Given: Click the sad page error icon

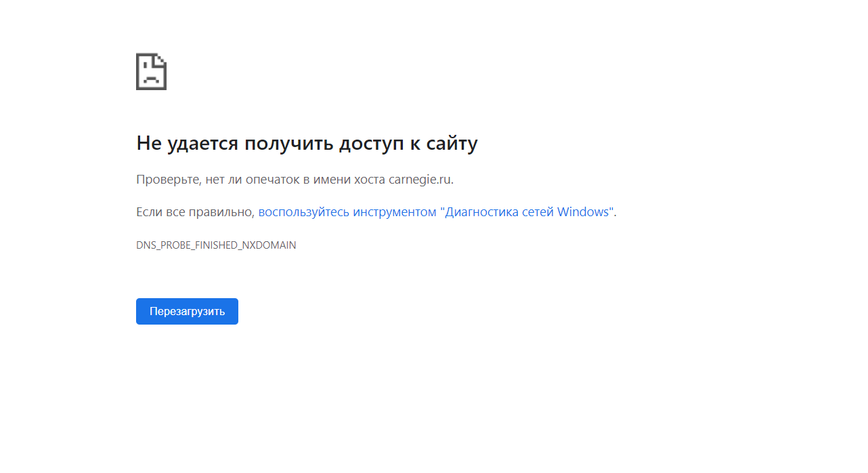Looking at the screenshot, I should [x=151, y=72].
